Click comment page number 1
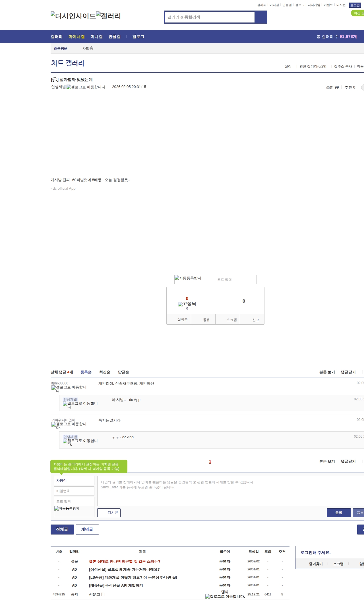364x600 pixels. [210, 462]
